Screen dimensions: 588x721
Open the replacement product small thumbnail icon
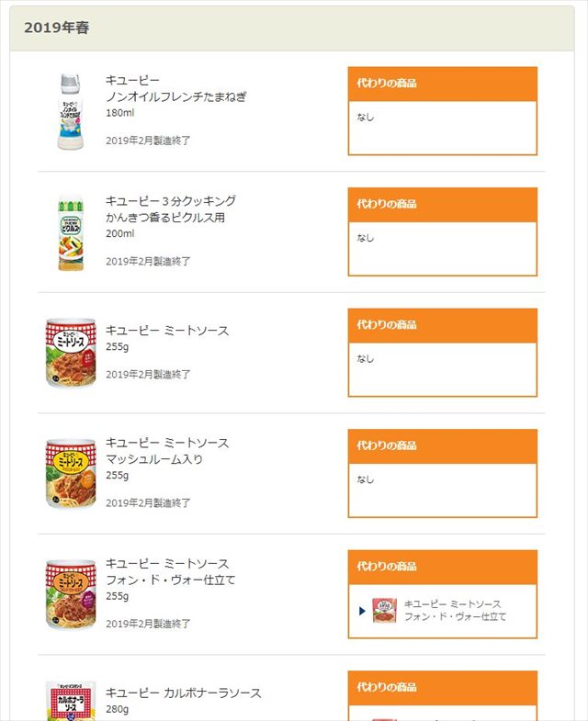tap(384, 610)
